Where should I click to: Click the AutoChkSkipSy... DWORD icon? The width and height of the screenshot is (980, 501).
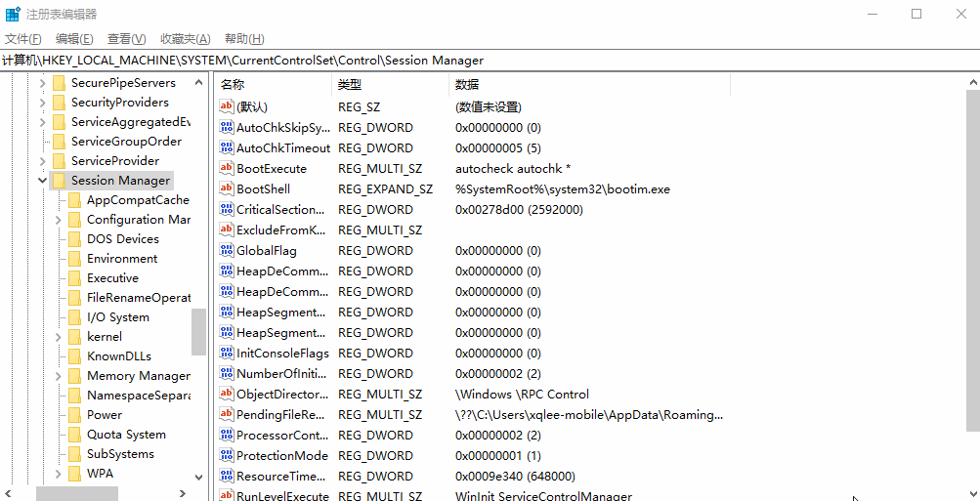(227, 127)
